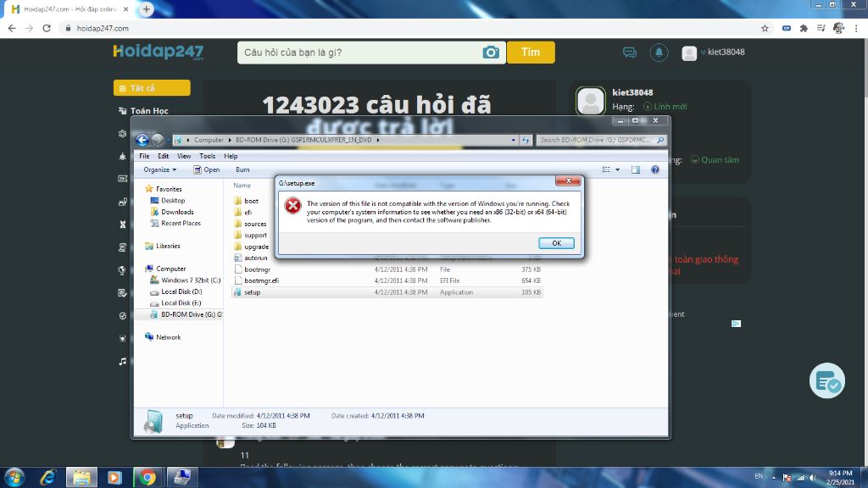Reload the hoidap247.com page
868x488 pixels.
click(x=47, y=28)
